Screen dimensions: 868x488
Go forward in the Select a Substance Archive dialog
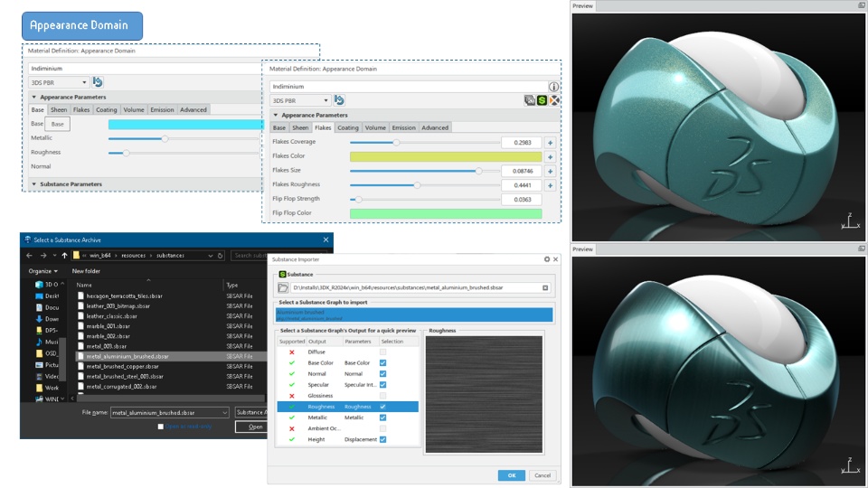[x=43, y=255]
